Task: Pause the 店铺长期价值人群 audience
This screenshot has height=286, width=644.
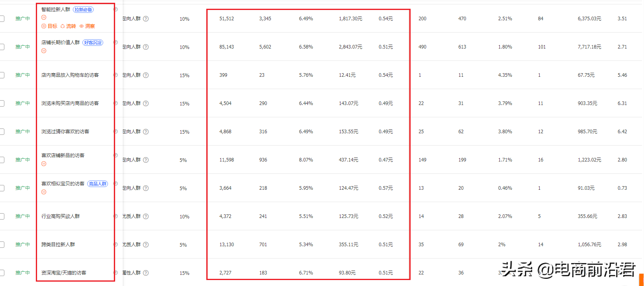Action: pos(44,51)
